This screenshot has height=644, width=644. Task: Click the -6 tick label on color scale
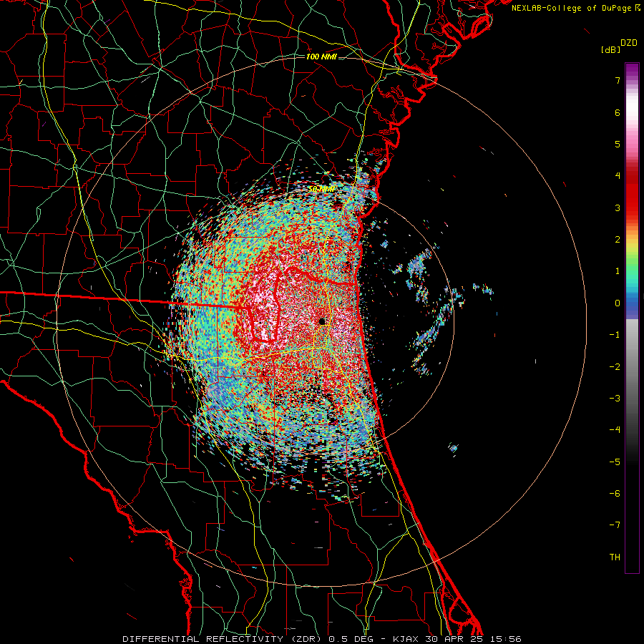pyautogui.click(x=615, y=494)
